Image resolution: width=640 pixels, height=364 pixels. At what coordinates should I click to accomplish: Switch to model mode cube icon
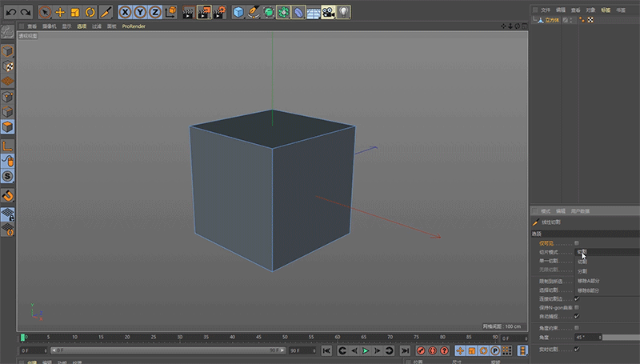7,51
